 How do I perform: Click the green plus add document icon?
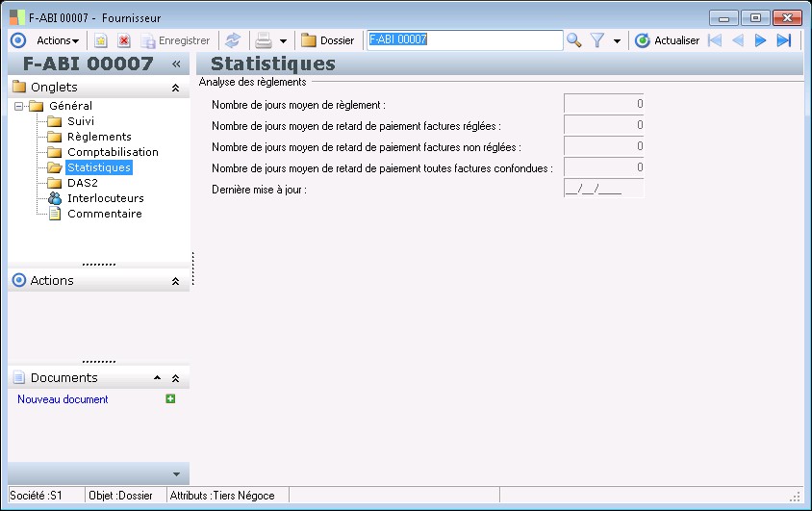(x=170, y=398)
